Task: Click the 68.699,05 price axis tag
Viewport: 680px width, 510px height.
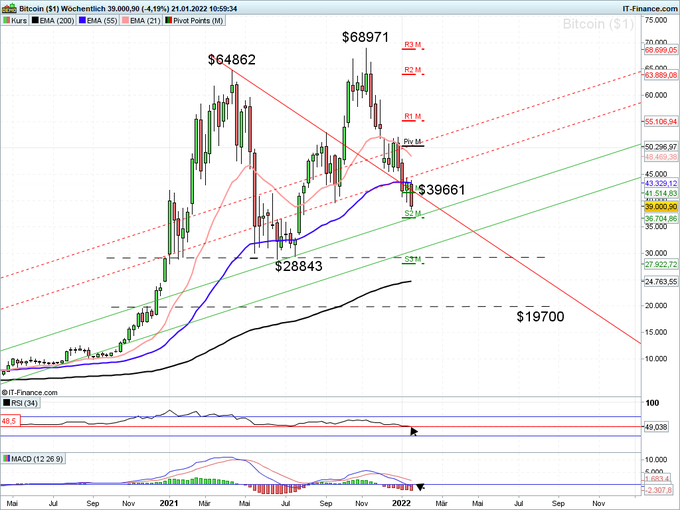Action: 661,50
